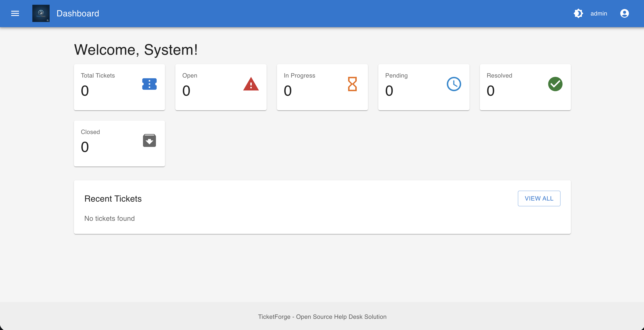Click the blue clock Pending icon
This screenshot has width=644, height=330.
click(454, 84)
